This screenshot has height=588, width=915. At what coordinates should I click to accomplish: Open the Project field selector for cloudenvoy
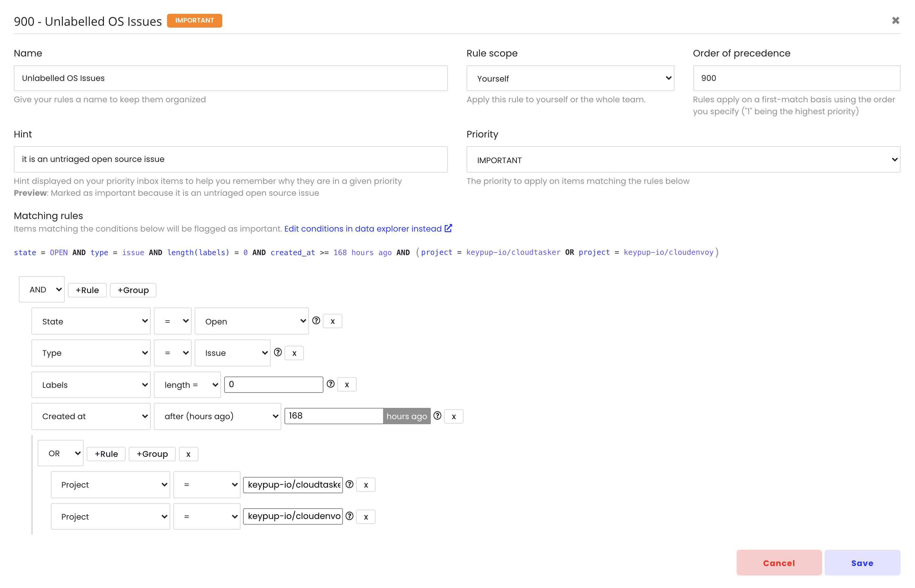pos(111,516)
